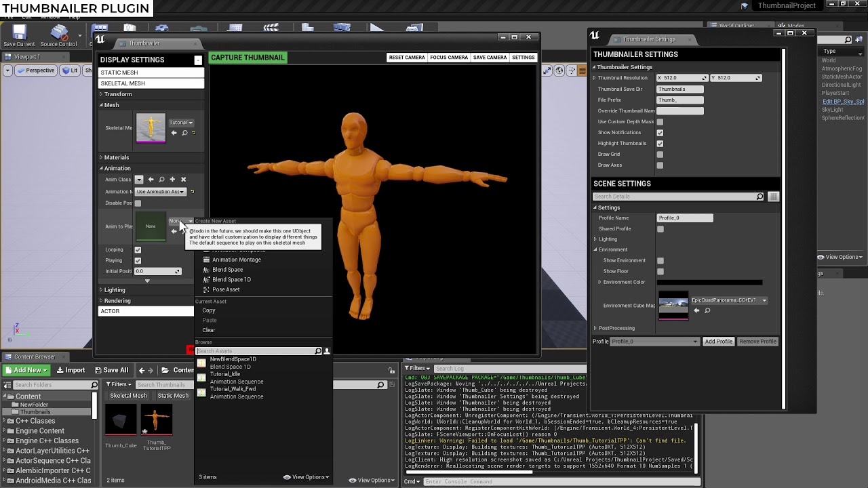868x488 pixels.
Task: Browse to Environment Cube Map magnifier icon
Action: pos(707,310)
